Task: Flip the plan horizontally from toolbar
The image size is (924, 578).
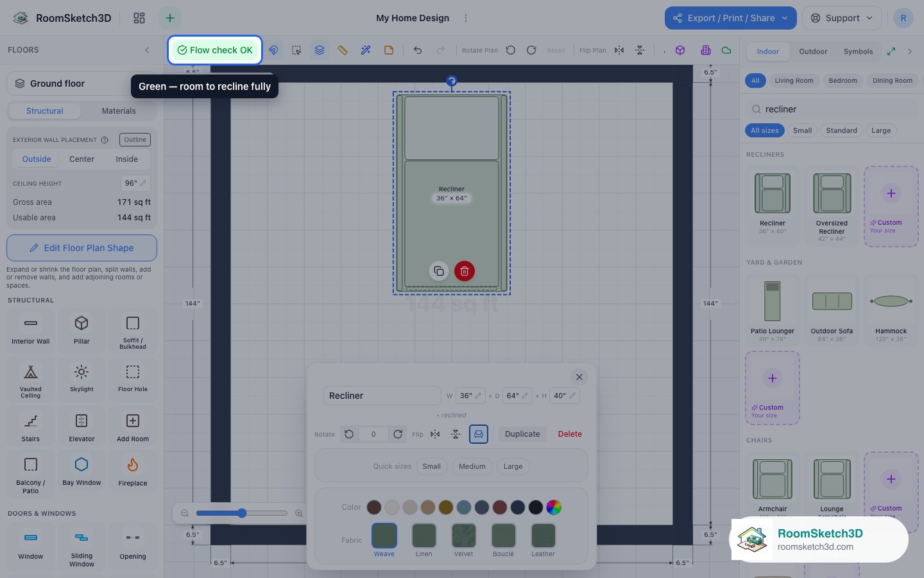Action: click(x=619, y=50)
